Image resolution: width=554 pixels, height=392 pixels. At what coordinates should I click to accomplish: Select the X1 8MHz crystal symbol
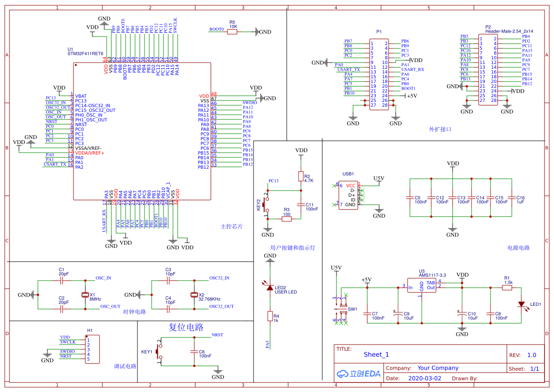coord(85,295)
